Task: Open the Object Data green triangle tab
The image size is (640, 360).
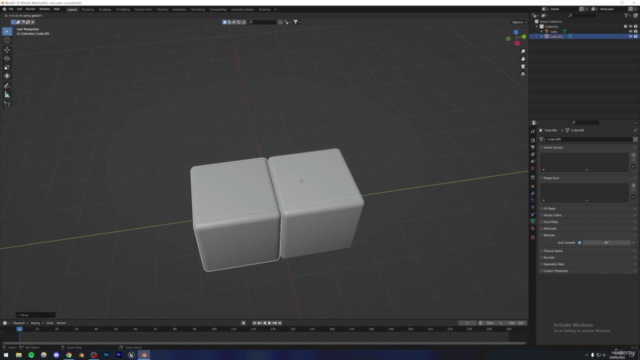Action: [533, 221]
